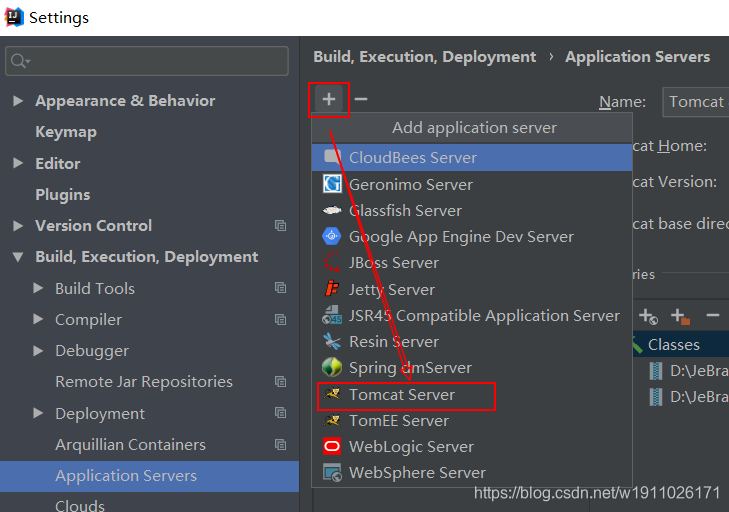This screenshot has width=729, height=512.
Task: Click the TomEE Server icon
Action: click(x=332, y=420)
